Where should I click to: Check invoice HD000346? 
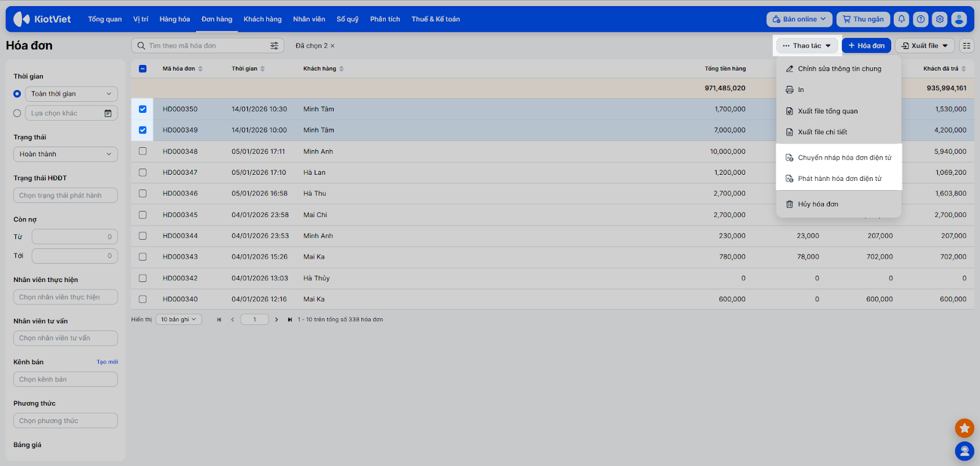(143, 193)
